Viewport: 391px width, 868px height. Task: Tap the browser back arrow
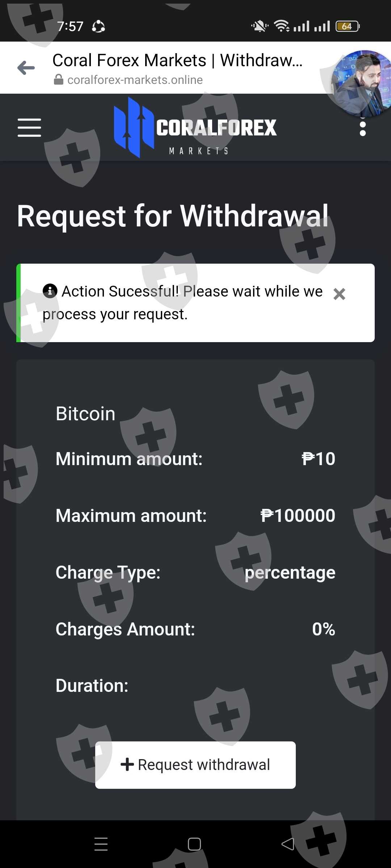pos(26,68)
